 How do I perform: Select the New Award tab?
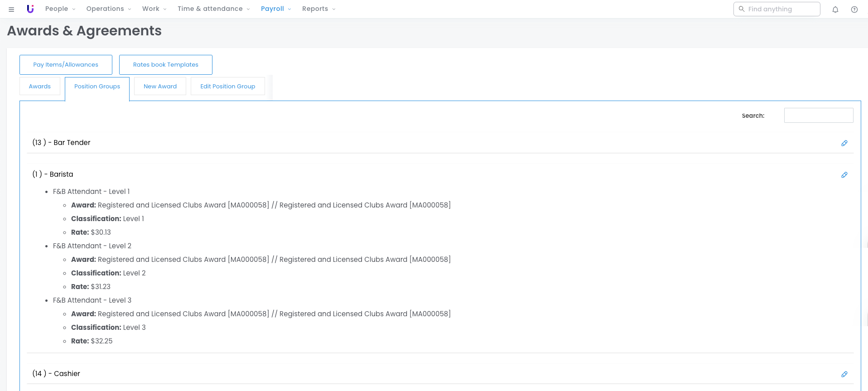pos(160,87)
